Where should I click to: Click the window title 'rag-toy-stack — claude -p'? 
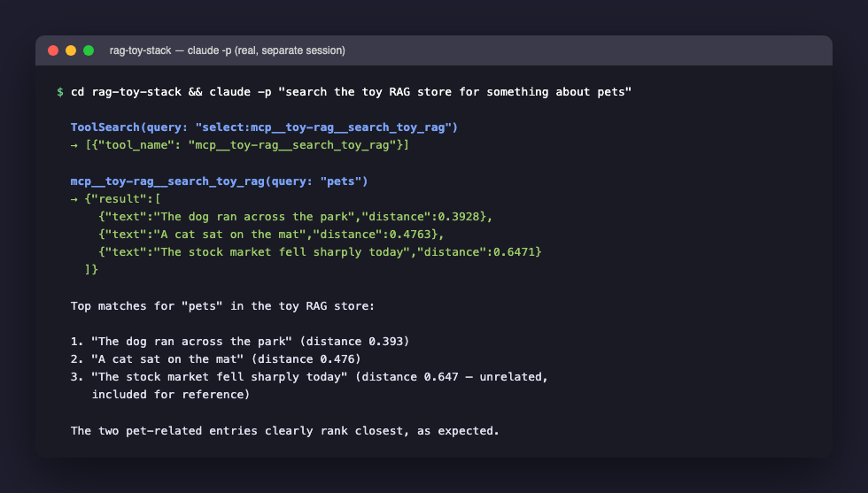coord(227,50)
